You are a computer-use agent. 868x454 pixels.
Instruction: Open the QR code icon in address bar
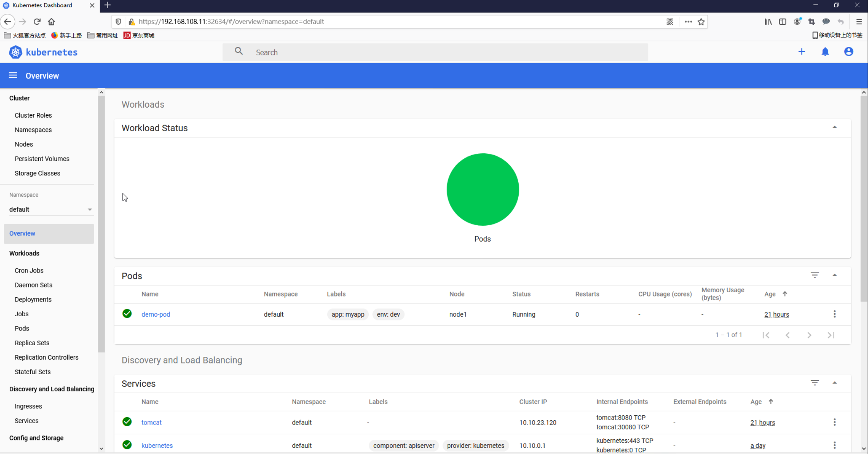[670, 22]
